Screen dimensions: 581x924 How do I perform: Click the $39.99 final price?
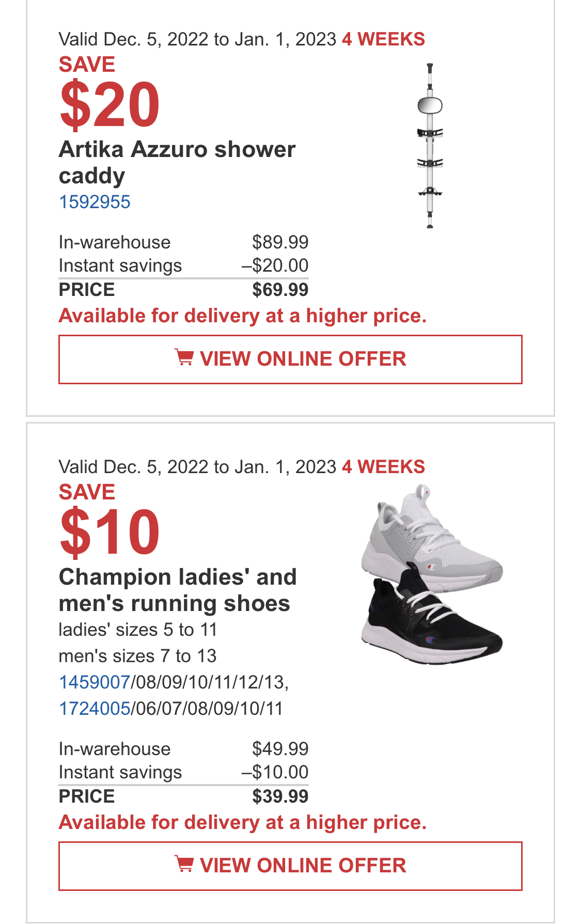[280, 796]
